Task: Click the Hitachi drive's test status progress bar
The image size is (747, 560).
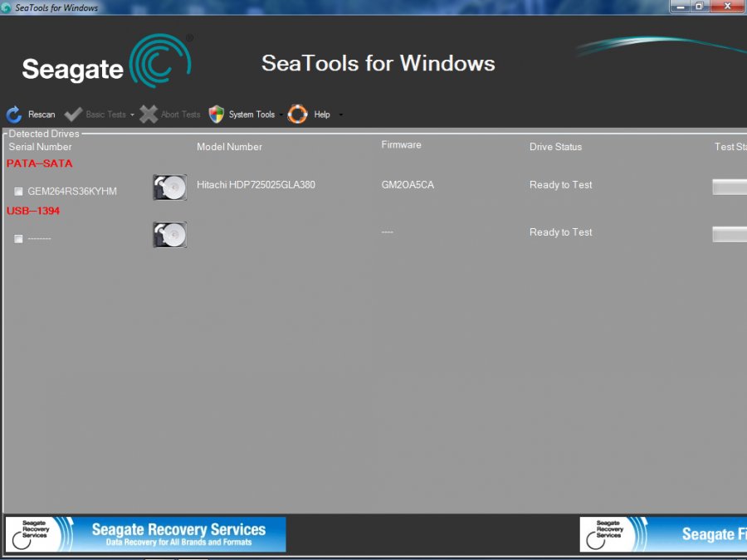Action: point(730,187)
